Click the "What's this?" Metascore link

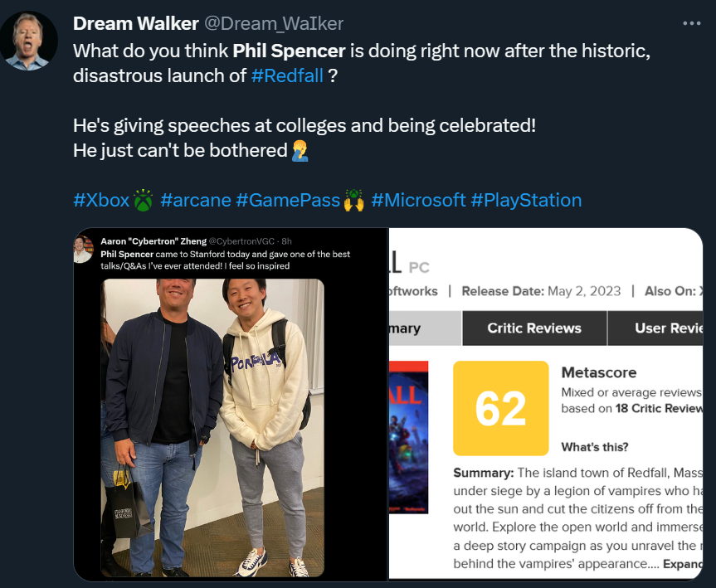click(595, 447)
